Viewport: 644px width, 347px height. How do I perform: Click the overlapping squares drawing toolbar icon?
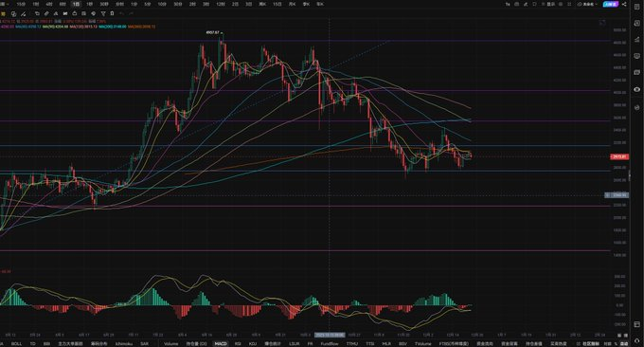click(x=13, y=13)
